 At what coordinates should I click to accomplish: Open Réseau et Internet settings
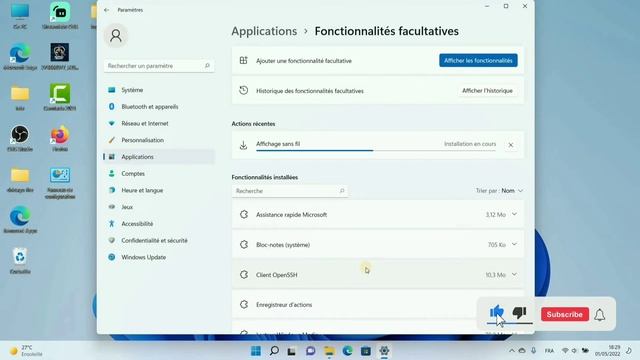tap(159, 123)
